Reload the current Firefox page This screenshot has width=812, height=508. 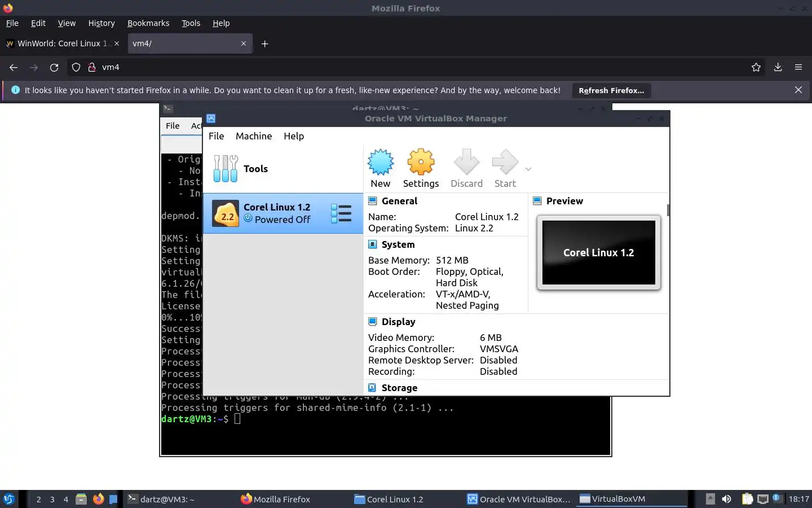[x=54, y=67]
